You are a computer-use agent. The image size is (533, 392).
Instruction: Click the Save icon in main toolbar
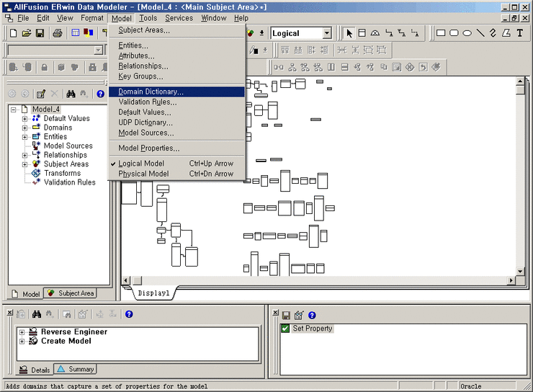click(x=40, y=33)
